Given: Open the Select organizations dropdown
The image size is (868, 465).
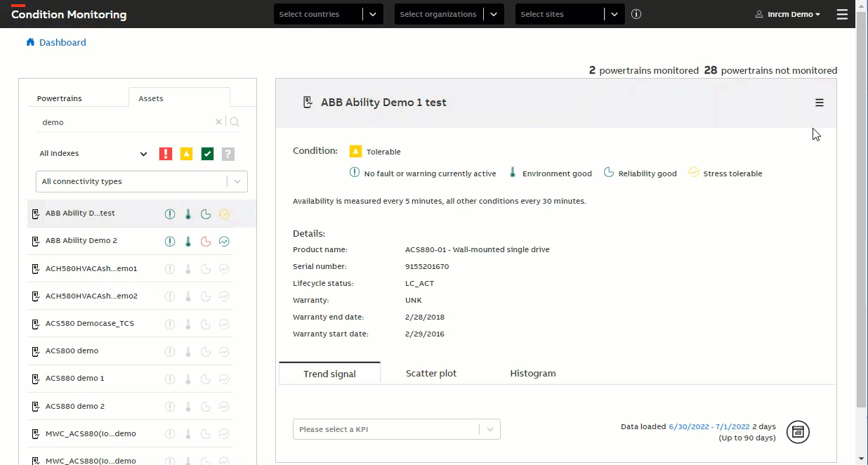Looking at the screenshot, I should click(x=449, y=14).
